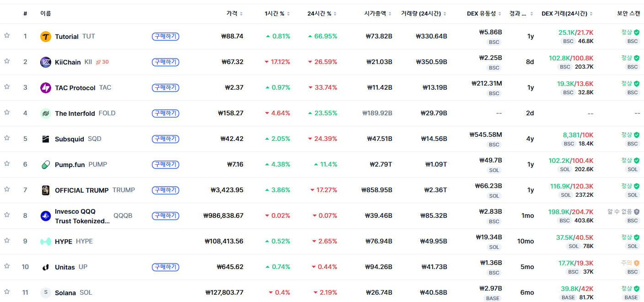Click 구매하기 button for KiiChain
Screen dimensions: 644x302
click(166, 62)
